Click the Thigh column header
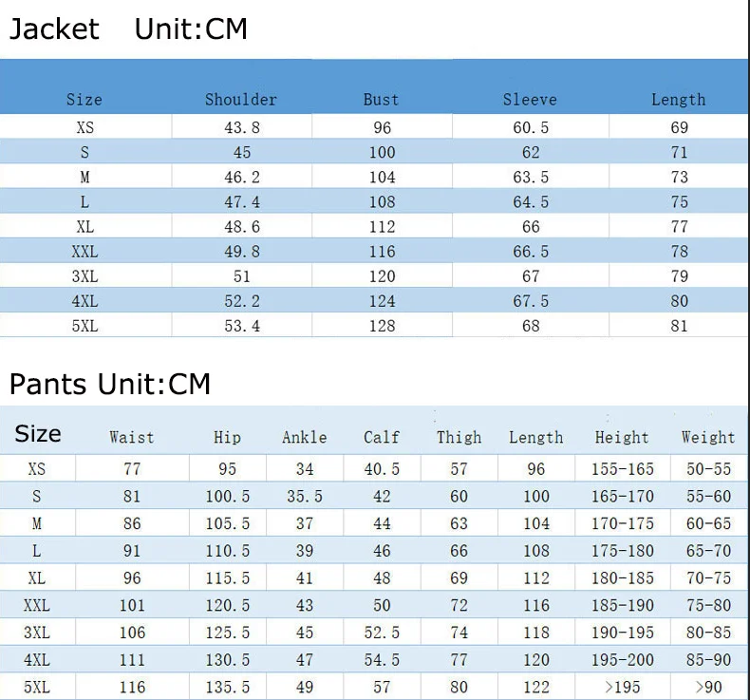 tap(459, 437)
